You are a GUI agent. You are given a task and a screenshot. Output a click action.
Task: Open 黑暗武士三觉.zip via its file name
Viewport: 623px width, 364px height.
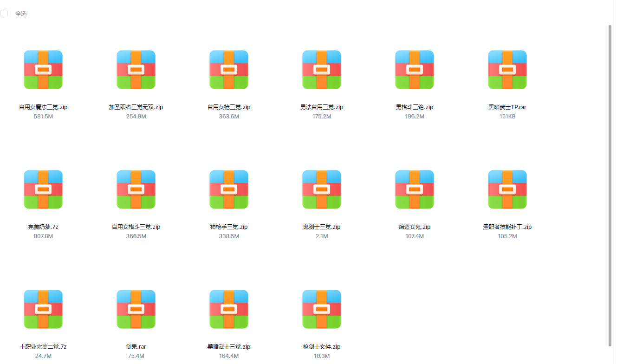pyautogui.click(x=229, y=346)
